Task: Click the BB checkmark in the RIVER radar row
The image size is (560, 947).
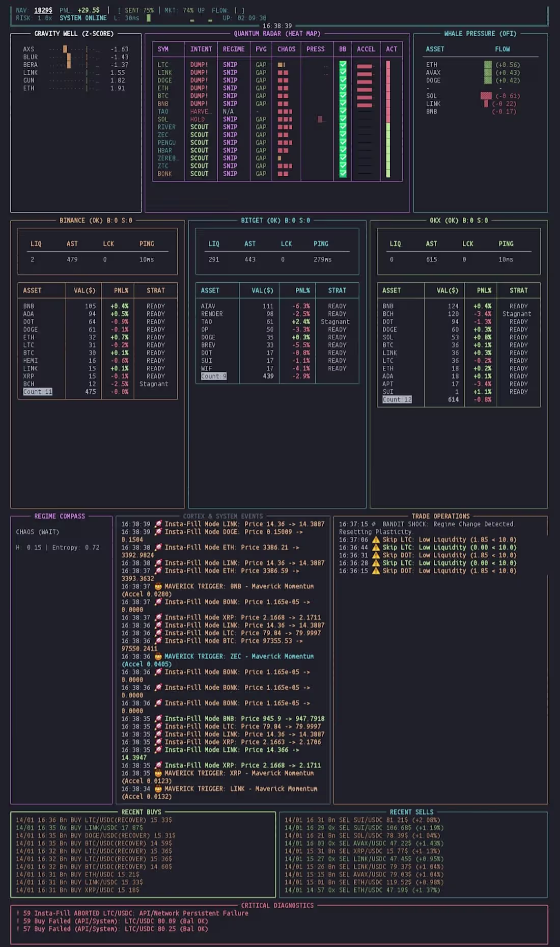Action: pyautogui.click(x=343, y=127)
